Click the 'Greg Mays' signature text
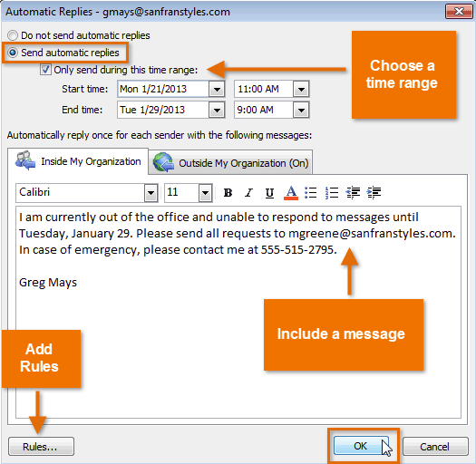Image resolution: width=476 pixels, height=464 pixels. tap(48, 283)
